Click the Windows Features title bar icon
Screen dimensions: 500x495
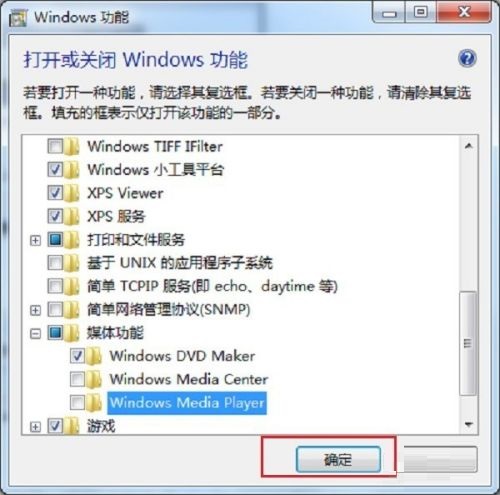click(18, 18)
